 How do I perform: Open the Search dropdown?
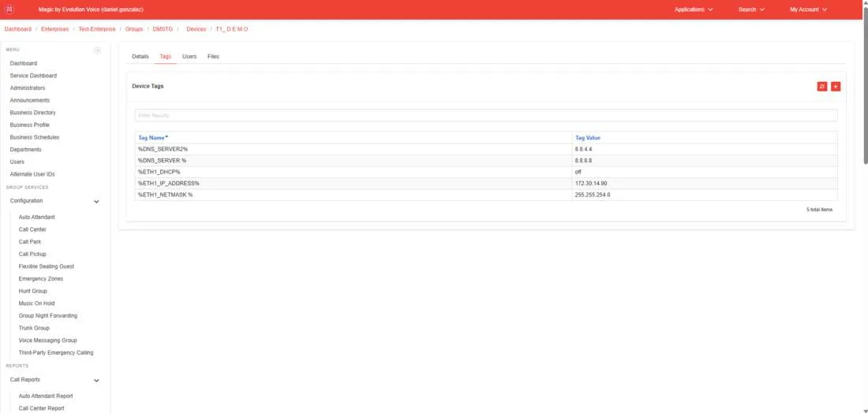(x=751, y=9)
